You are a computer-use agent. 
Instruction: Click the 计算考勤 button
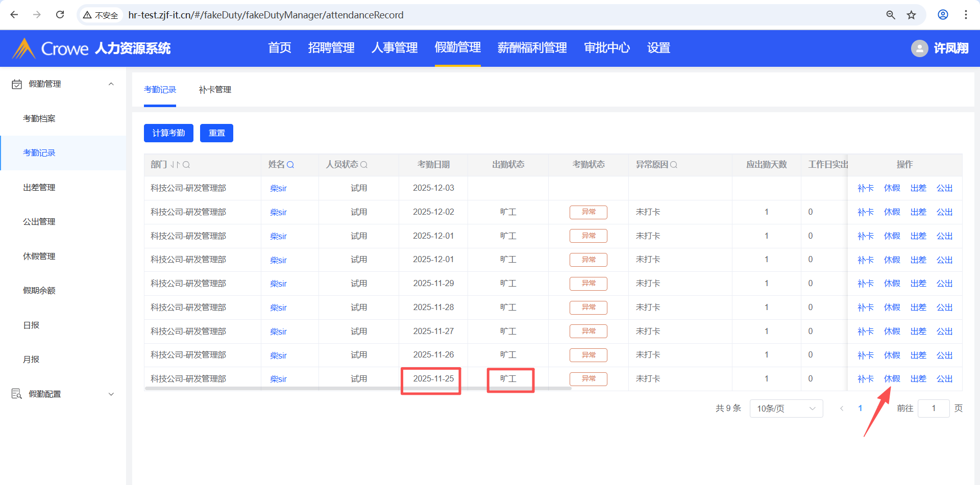pos(168,133)
